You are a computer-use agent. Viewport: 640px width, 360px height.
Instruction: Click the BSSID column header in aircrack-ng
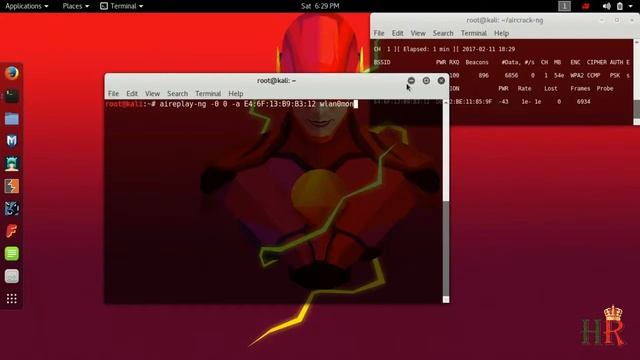tap(382, 62)
